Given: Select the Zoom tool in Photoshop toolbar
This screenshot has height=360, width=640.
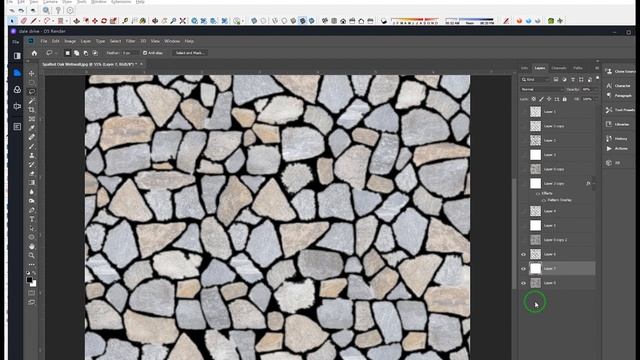Looking at the screenshot, I should 31,256.
